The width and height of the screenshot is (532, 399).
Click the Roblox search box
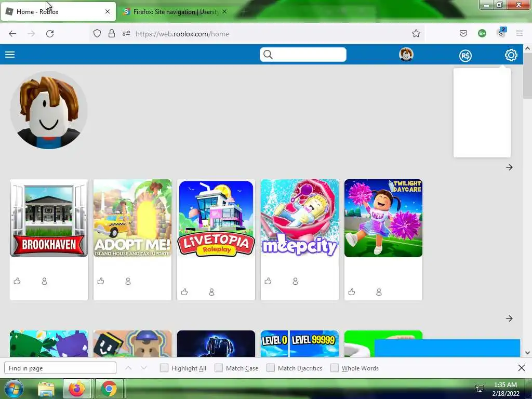tap(303, 55)
